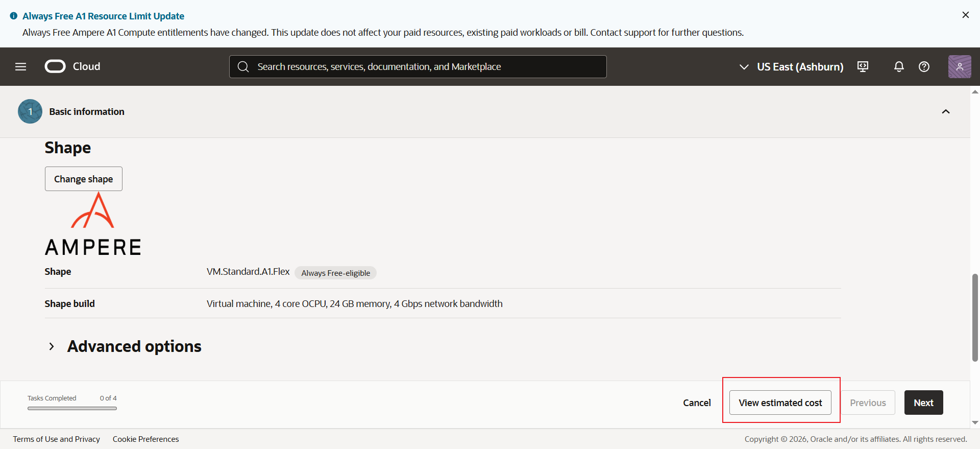
Task: Click the Next button
Action: [x=923, y=403]
